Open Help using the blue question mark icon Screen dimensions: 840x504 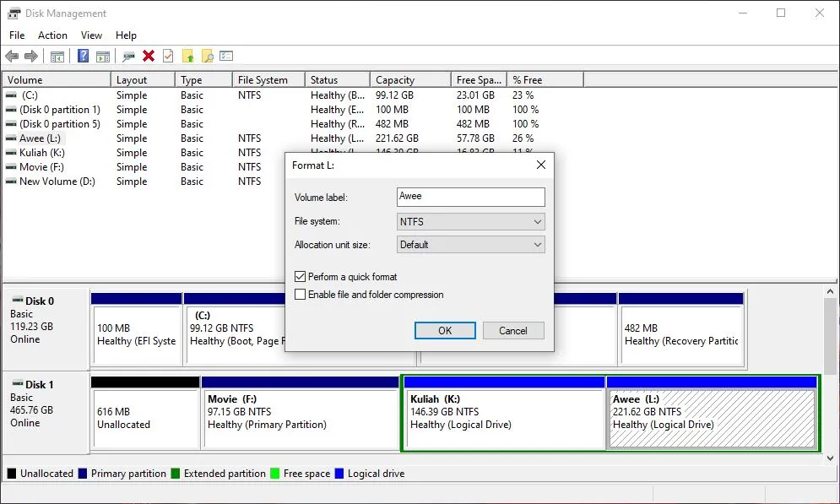point(83,56)
